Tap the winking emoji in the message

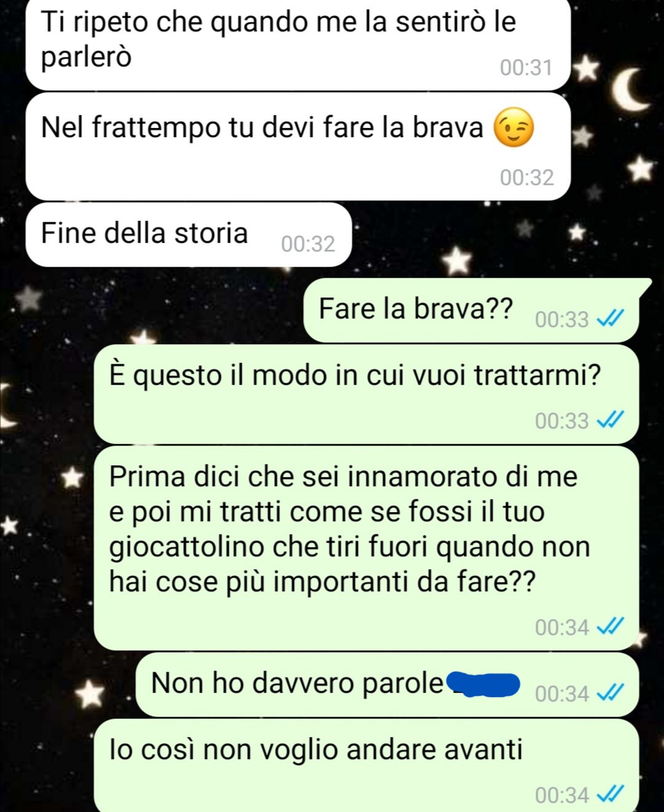(515, 128)
